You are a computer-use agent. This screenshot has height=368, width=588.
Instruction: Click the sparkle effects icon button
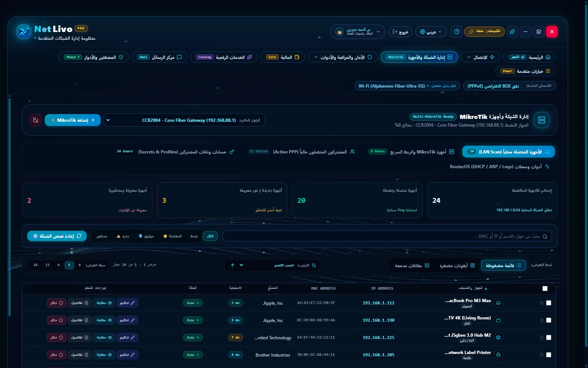pyautogui.click(x=512, y=32)
